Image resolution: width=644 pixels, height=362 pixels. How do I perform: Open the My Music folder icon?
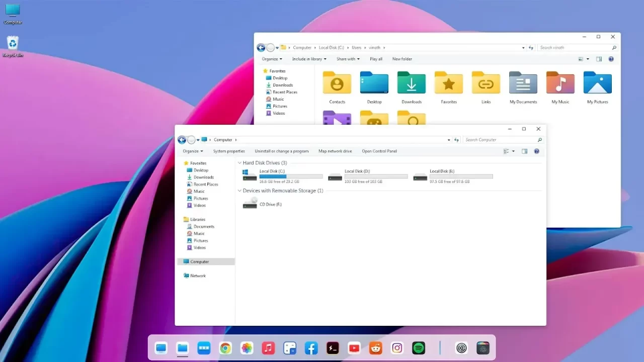pyautogui.click(x=560, y=83)
